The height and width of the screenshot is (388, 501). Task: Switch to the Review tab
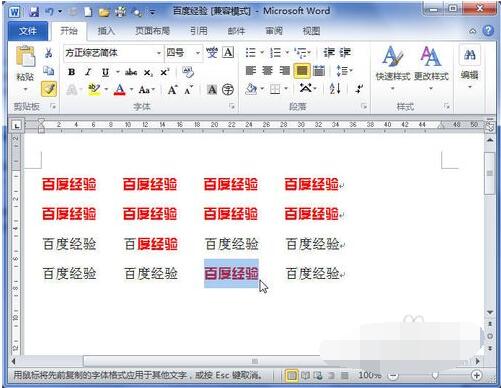click(274, 31)
